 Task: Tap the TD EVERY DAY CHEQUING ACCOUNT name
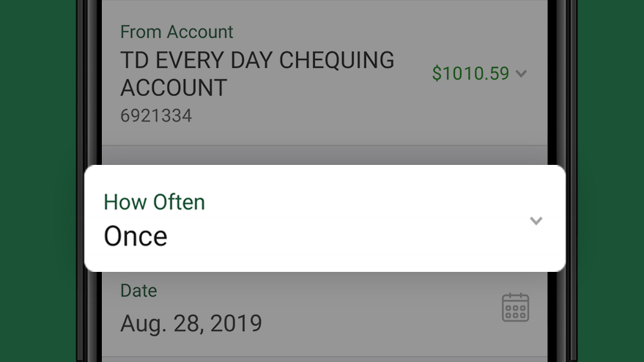tap(257, 73)
